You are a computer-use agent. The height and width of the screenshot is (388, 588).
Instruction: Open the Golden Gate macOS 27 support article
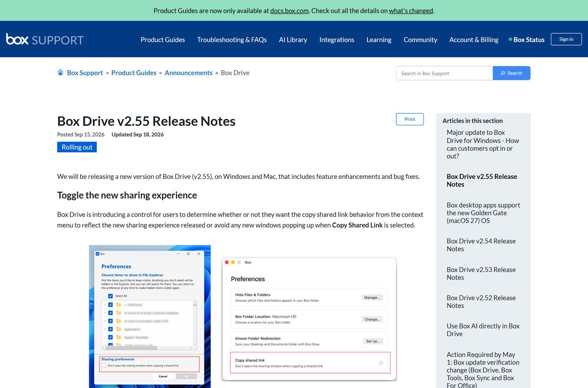[x=483, y=213]
